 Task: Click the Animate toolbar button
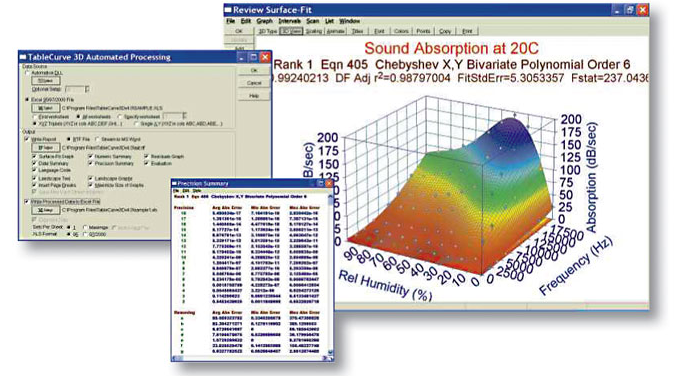pos(336,31)
